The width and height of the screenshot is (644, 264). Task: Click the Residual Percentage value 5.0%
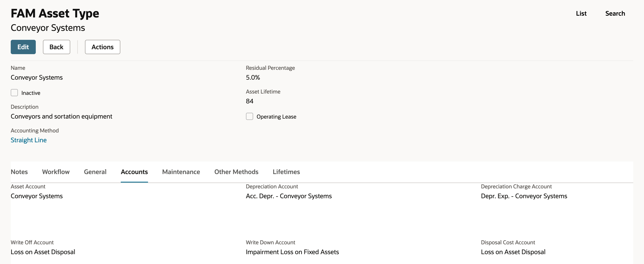point(253,78)
